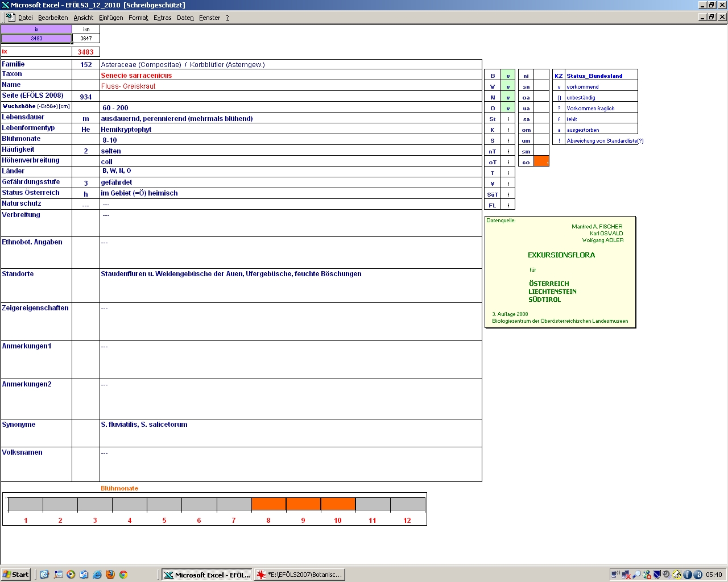Click the disconnected network tray icon
728x582 pixels.
click(x=626, y=575)
